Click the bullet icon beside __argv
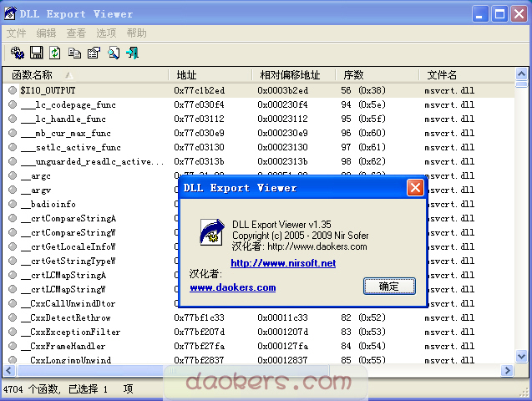The image size is (532, 401). pos(13,190)
